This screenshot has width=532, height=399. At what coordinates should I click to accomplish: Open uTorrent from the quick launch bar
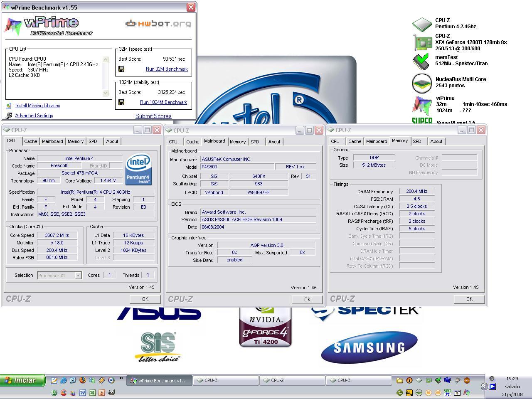pos(54,393)
